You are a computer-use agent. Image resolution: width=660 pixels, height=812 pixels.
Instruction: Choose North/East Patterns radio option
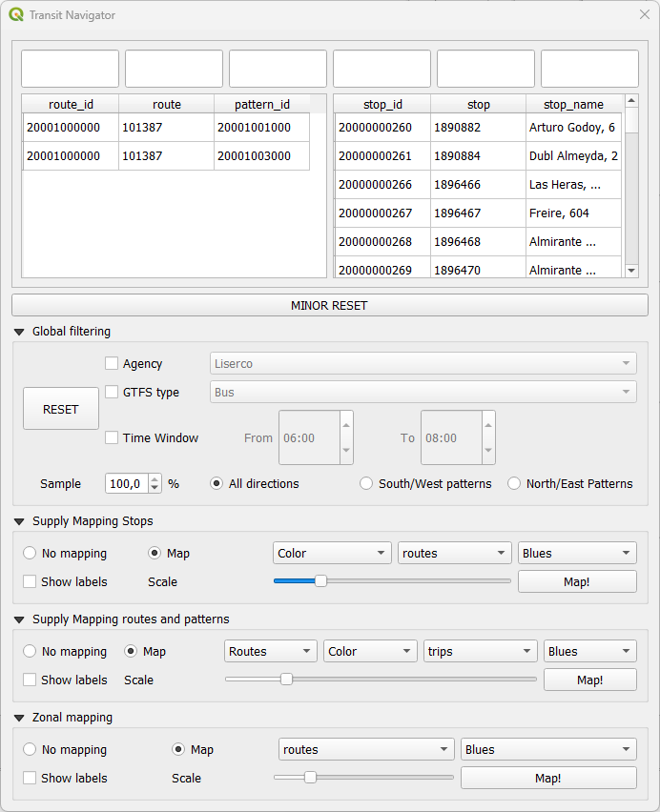click(x=514, y=484)
